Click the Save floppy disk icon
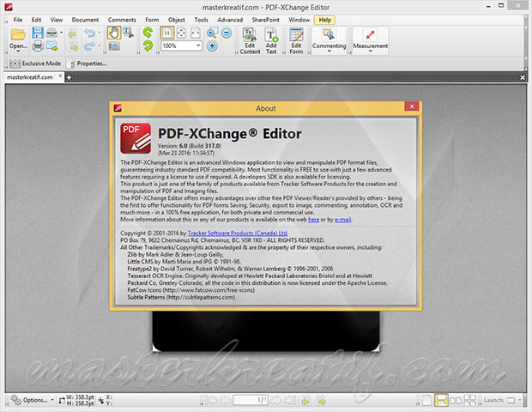Screen dimensions: 532x412 pos(38,33)
